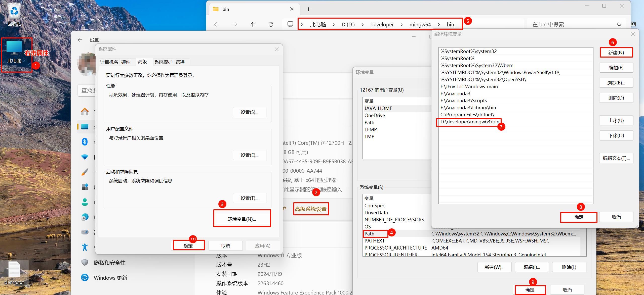This screenshot has width=644, height=295.
Task: Click 新建(W)... under system variables
Action: coord(495,267)
